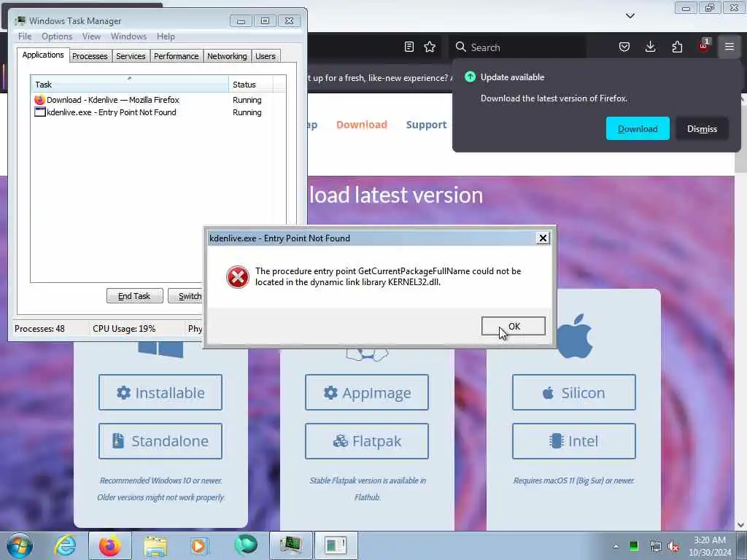The width and height of the screenshot is (747, 560).
Task: Click the Firefox search magnifier icon
Action: tap(461, 47)
